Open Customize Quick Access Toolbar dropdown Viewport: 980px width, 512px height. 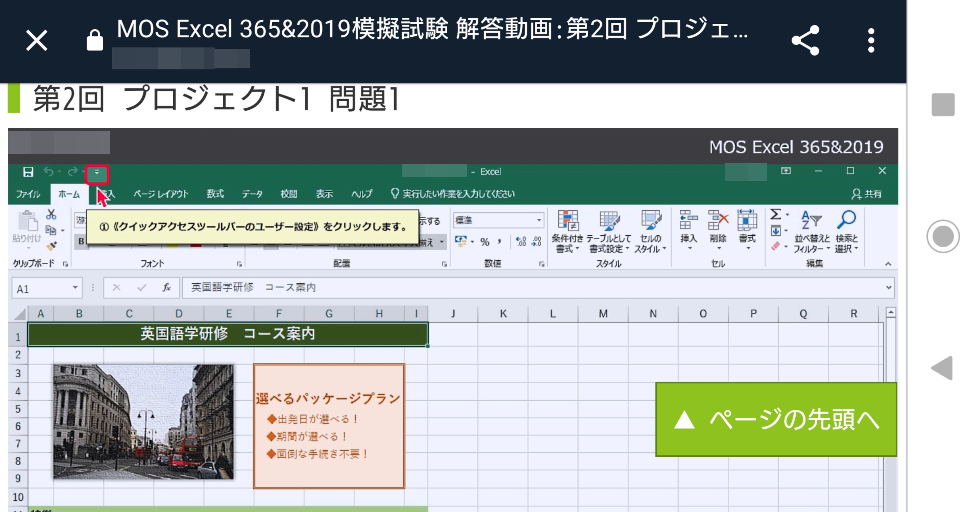click(97, 173)
